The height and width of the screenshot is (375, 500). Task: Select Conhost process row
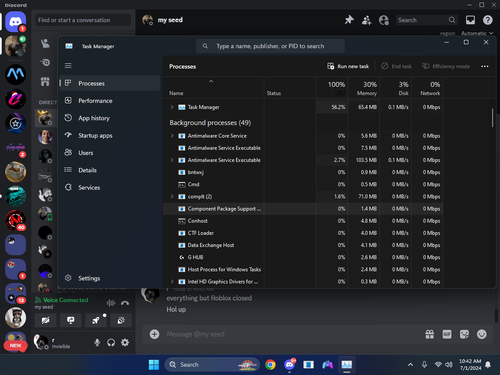[x=303, y=221]
